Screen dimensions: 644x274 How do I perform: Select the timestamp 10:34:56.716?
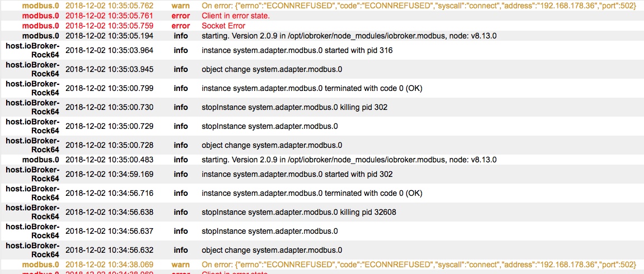point(109,193)
